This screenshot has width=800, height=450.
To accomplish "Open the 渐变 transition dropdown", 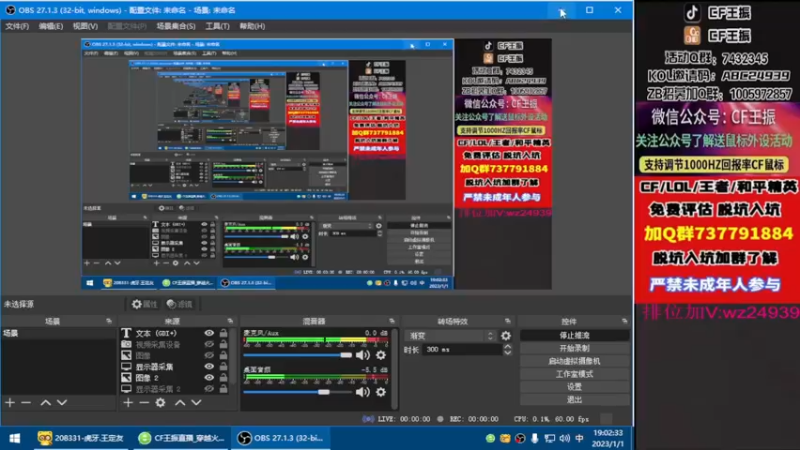I will tap(451, 336).
